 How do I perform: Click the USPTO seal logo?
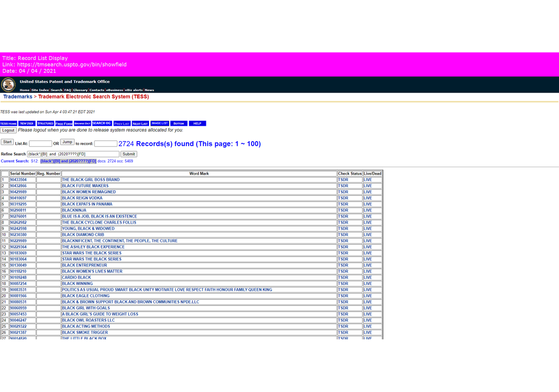coord(7,84)
